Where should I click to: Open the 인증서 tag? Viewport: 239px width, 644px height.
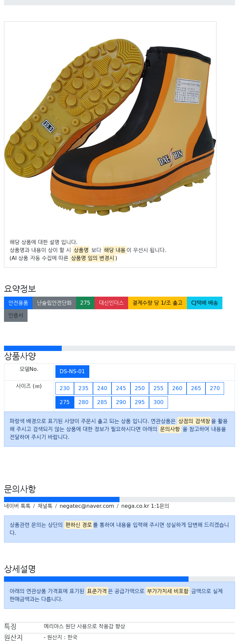tap(16, 316)
